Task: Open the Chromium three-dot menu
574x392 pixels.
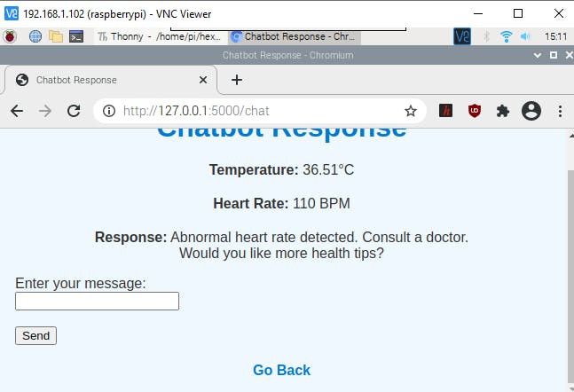Action: click(560, 111)
